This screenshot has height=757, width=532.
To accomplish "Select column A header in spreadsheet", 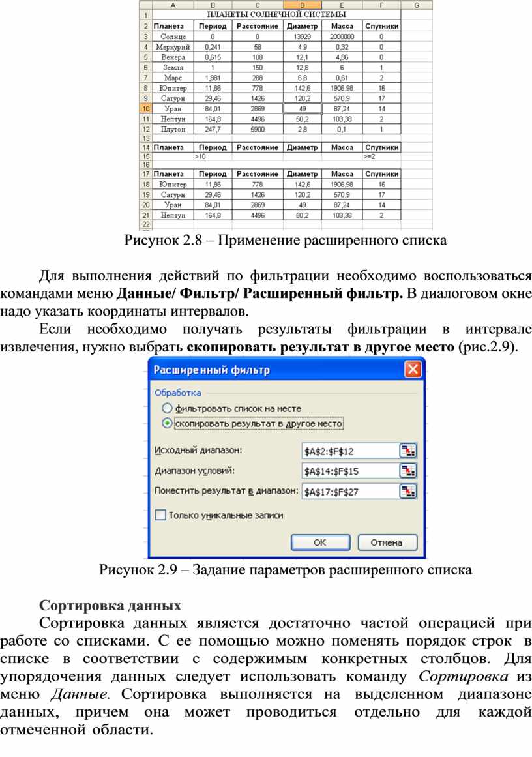I will [x=173, y=5].
